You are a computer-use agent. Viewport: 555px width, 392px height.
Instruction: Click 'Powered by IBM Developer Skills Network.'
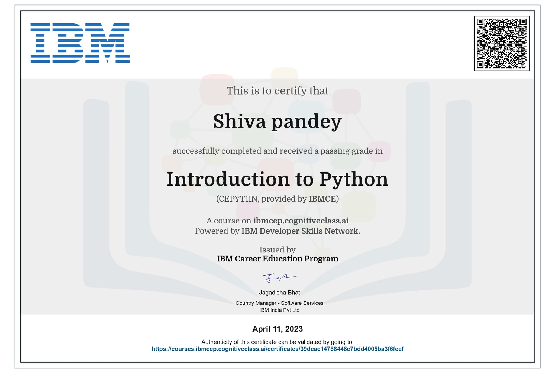(277, 231)
